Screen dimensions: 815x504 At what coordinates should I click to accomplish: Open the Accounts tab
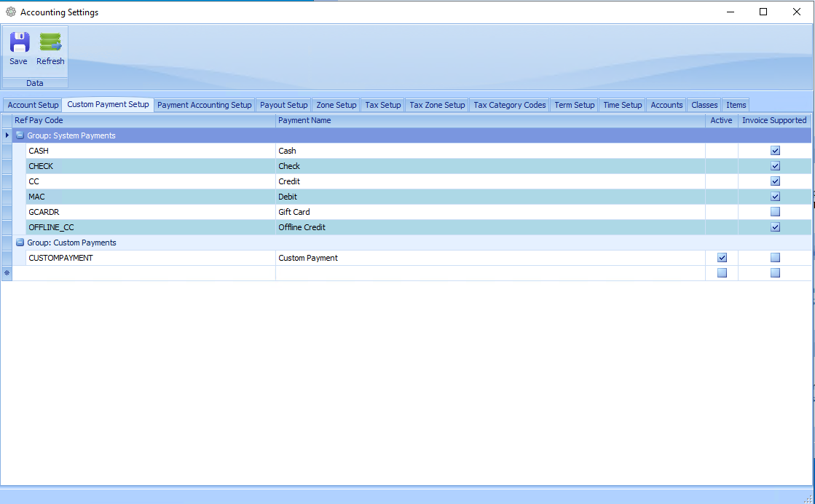tap(666, 105)
